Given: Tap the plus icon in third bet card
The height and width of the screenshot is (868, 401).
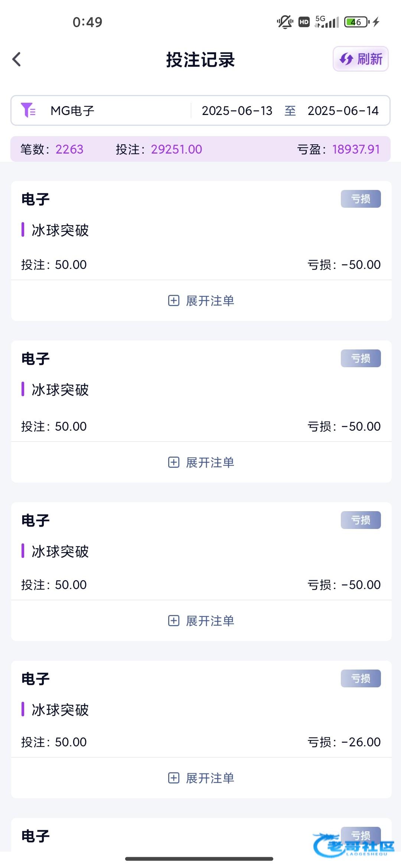Looking at the screenshot, I should [173, 621].
